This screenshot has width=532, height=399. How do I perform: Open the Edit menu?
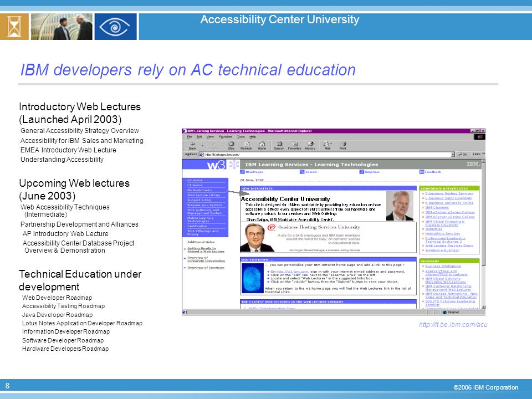coord(199,137)
